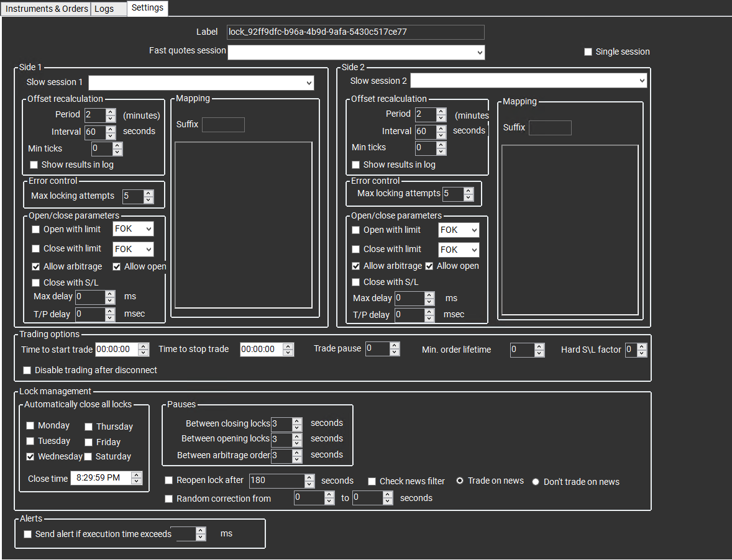Increase Side 1 Max locking attempts value

click(x=148, y=193)
